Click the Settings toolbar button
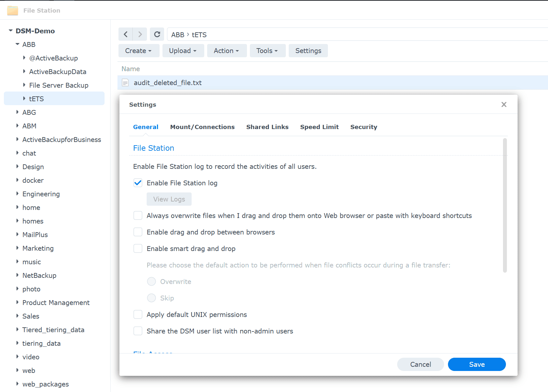 coord(308,51)
